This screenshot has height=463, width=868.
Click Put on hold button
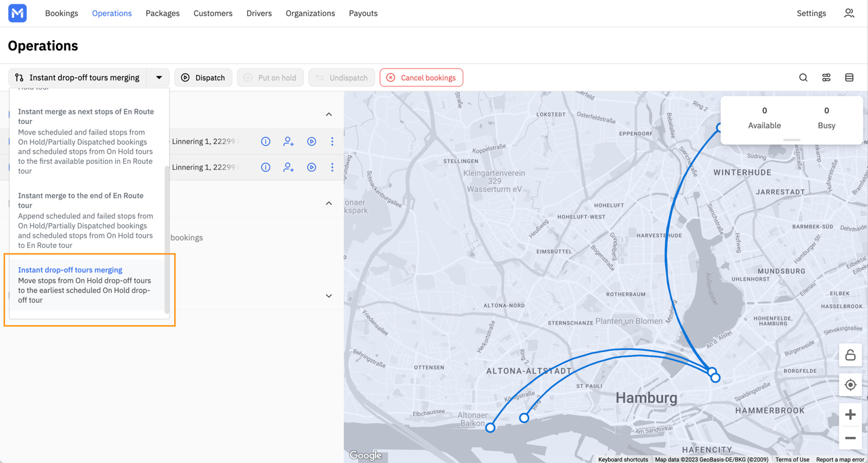[x=271, y=77]
